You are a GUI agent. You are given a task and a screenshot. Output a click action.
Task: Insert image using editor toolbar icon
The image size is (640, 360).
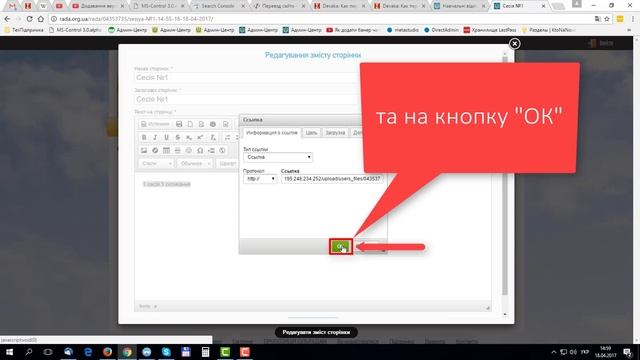click(144, 151)
